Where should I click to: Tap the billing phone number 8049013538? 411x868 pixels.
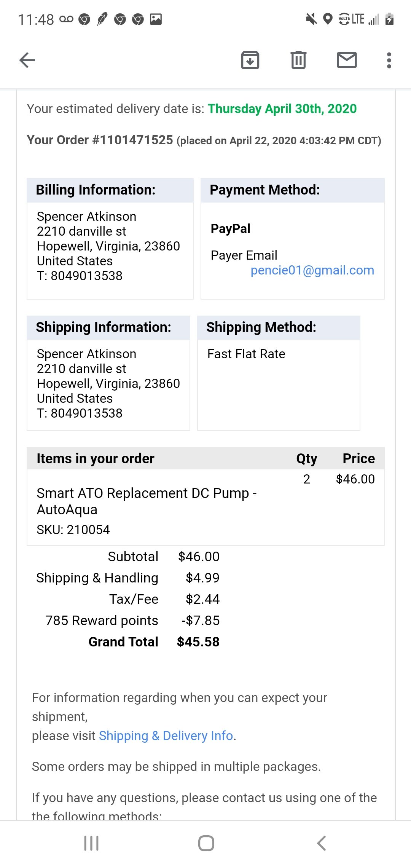coord(86,276)
